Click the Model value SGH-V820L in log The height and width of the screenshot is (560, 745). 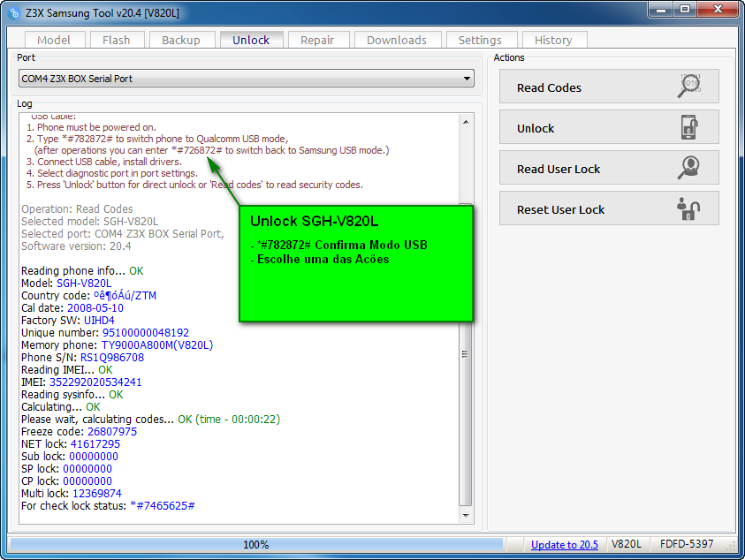[84, 284]
